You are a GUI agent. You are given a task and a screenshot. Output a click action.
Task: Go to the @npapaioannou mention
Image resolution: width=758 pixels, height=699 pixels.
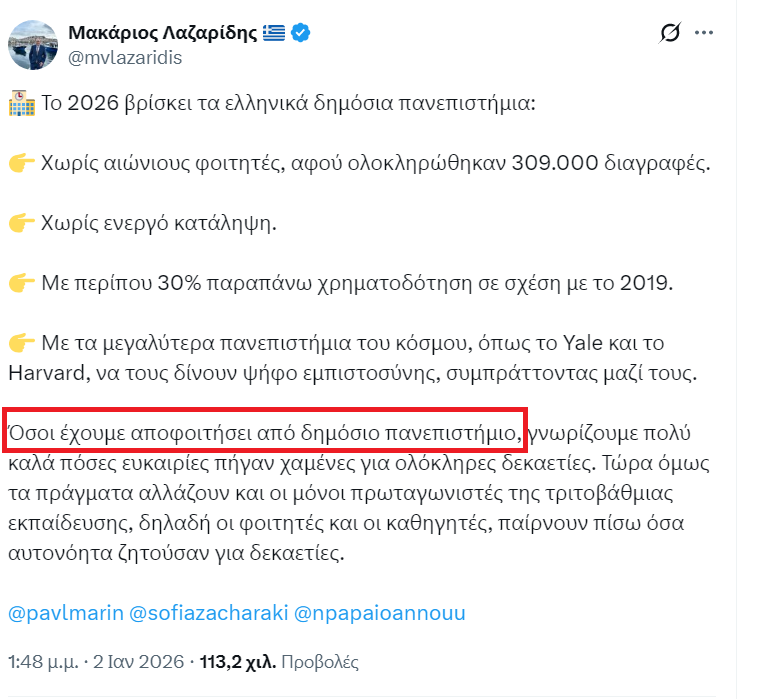coord(380,613)
